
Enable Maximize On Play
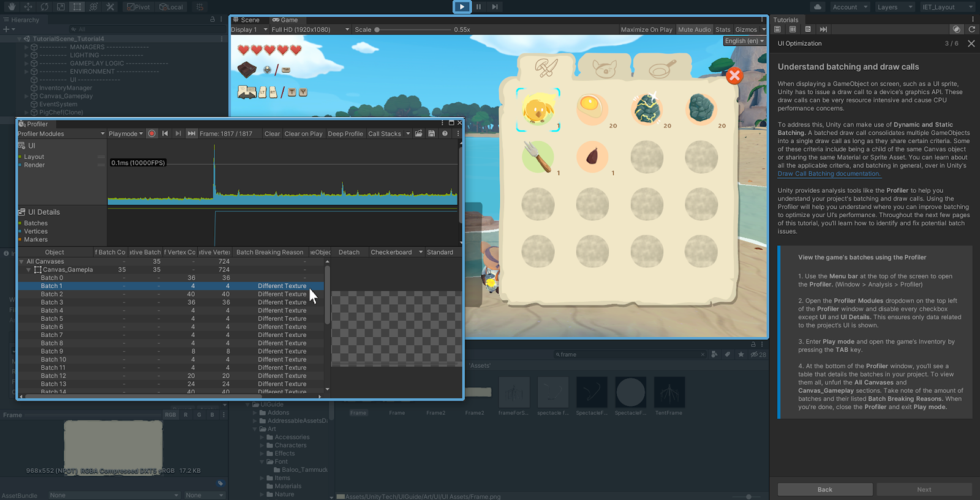pyautogui.click(x=646, y=29)
